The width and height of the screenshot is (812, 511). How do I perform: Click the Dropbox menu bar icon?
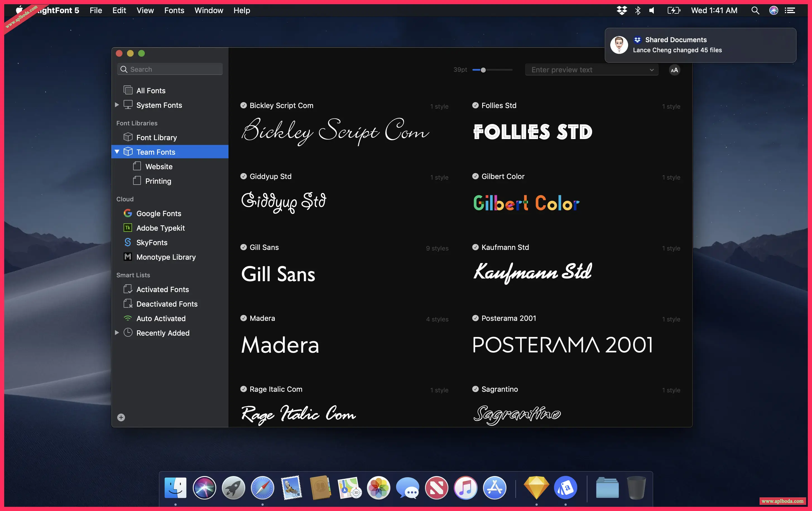coord(621,10)
